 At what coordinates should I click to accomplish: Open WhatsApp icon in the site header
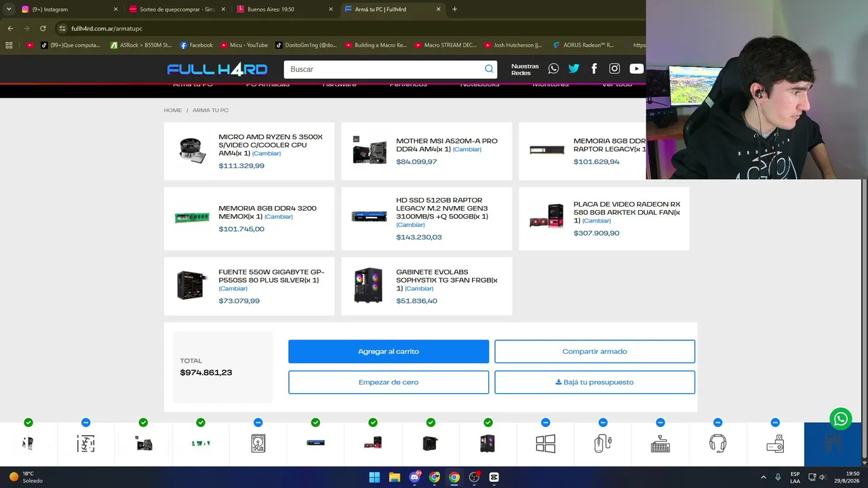(554, 68)
